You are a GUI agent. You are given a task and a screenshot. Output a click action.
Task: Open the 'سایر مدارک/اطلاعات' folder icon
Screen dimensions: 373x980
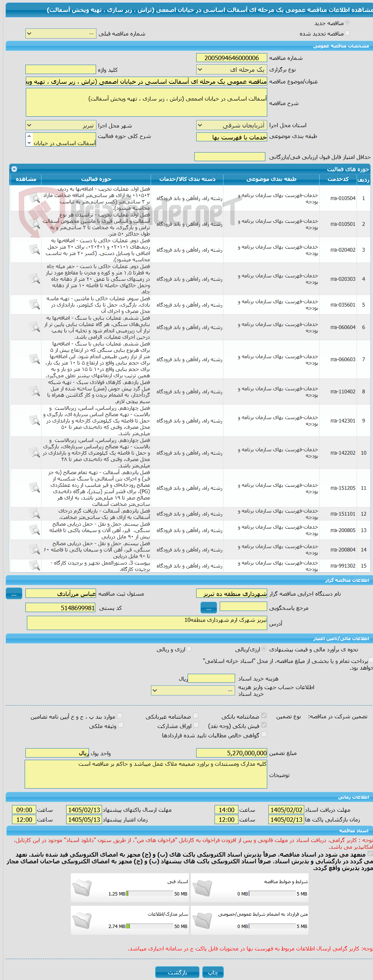82,920
